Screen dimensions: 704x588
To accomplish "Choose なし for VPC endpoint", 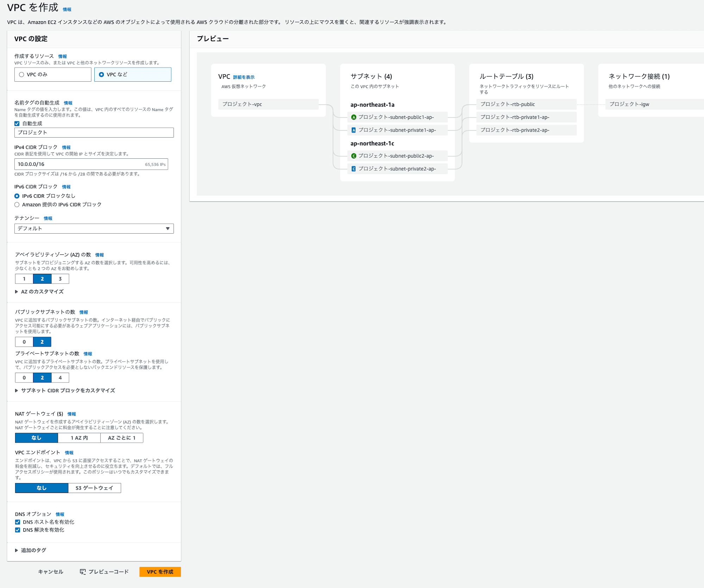I will click(x=42, y=488).
